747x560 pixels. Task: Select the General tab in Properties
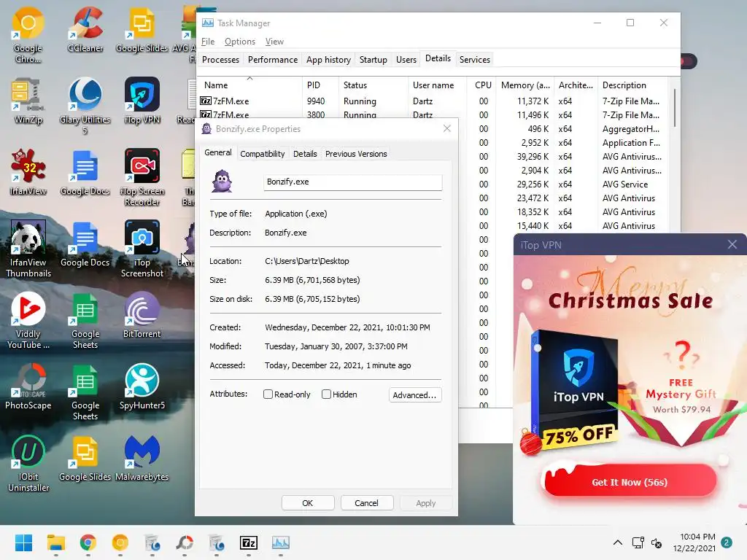click(217, 152)
